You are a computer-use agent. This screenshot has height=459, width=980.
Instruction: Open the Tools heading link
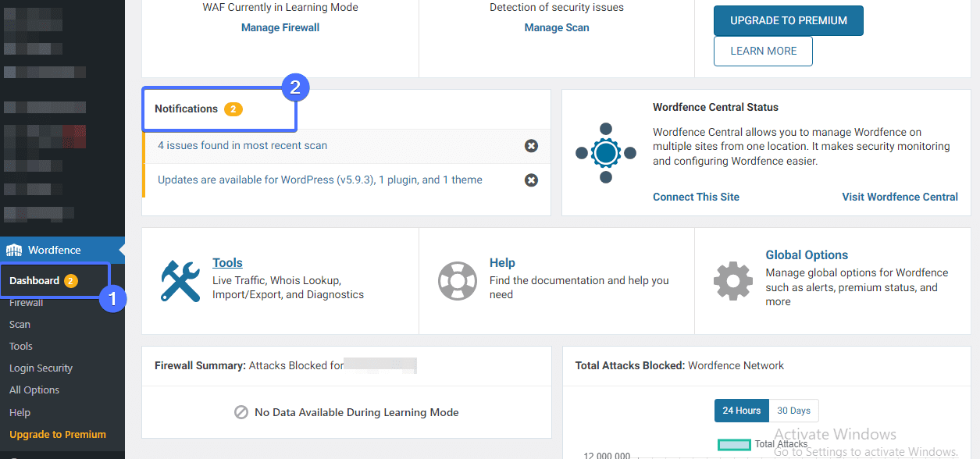pyautogui.click(x=227, y=263)
